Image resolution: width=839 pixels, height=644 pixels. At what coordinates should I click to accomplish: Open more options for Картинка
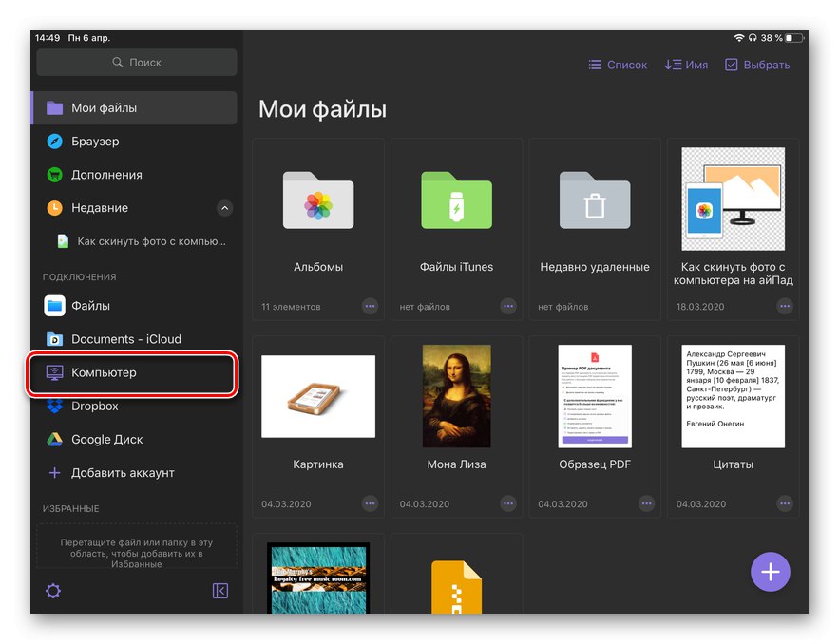[x=370, y=503]
